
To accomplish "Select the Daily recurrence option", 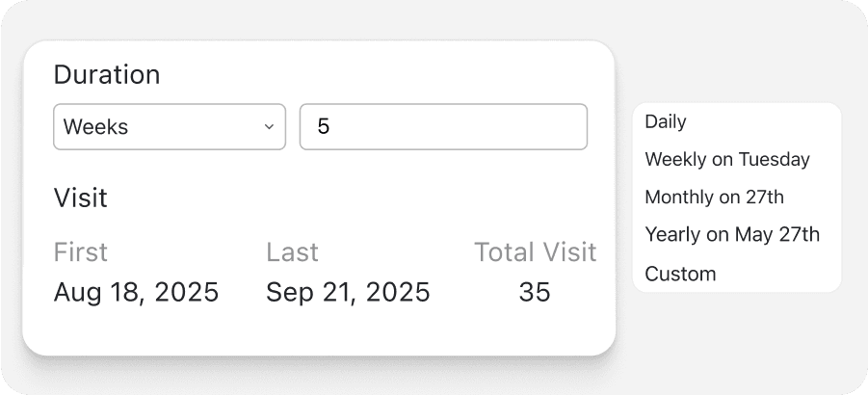I will click(666, 121).
